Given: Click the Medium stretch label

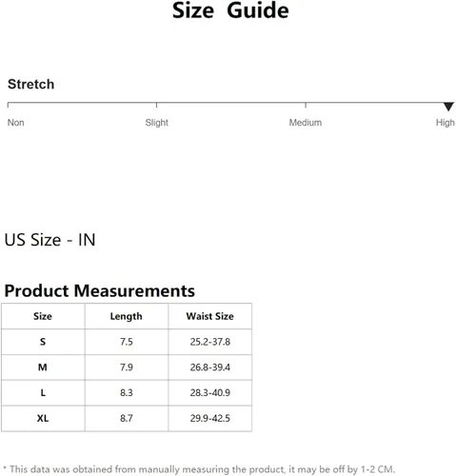Looking at the screenshot, I should [306, 123].
